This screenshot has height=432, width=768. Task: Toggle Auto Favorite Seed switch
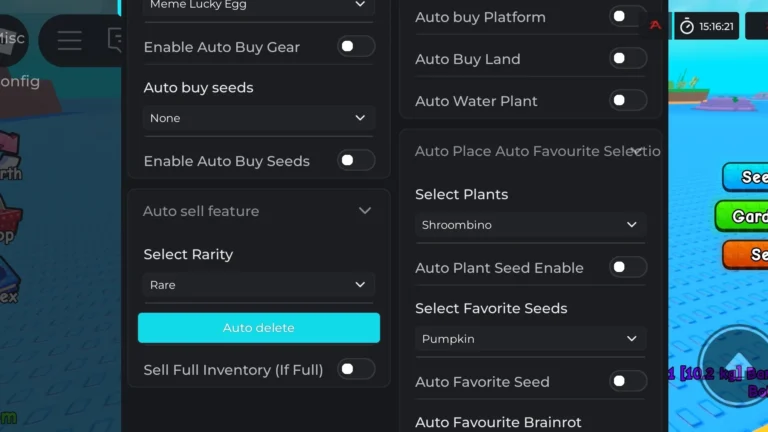628,381
